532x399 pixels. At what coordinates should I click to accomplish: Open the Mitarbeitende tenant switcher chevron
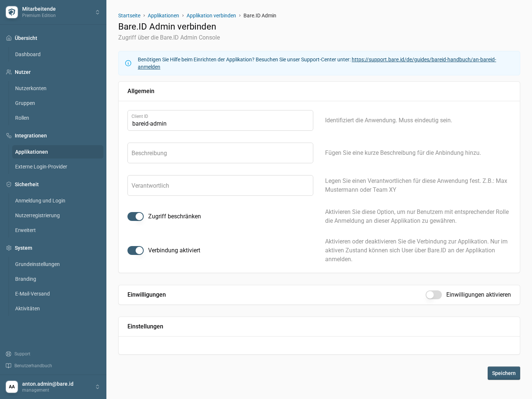98,12
